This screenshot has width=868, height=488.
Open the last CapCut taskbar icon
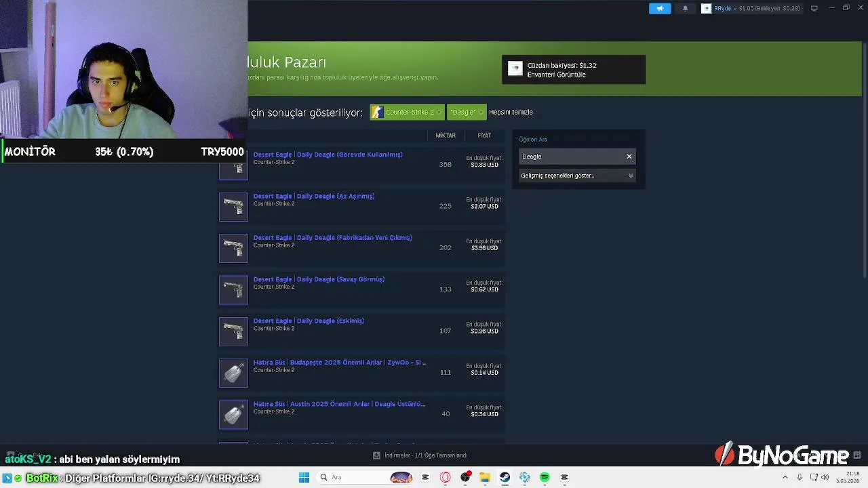[564, 477]
